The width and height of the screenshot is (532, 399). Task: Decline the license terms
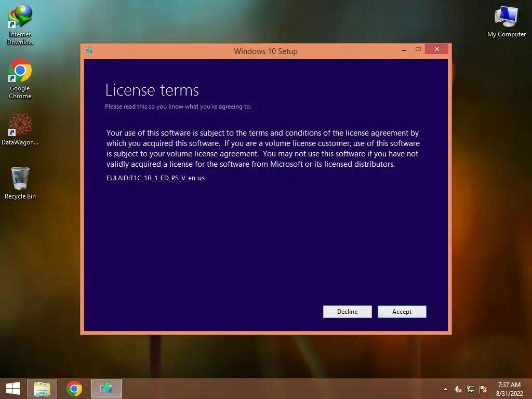coord(347,312)
